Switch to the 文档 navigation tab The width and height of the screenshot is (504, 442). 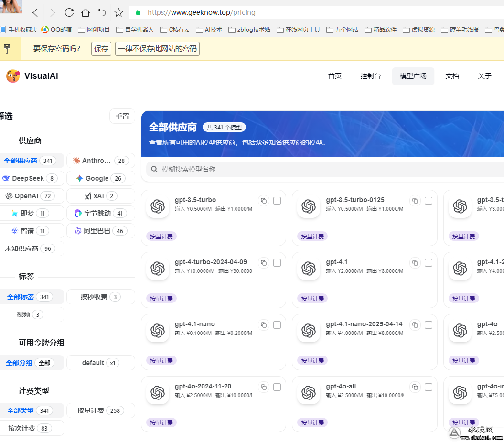click(x=452, y=75)
